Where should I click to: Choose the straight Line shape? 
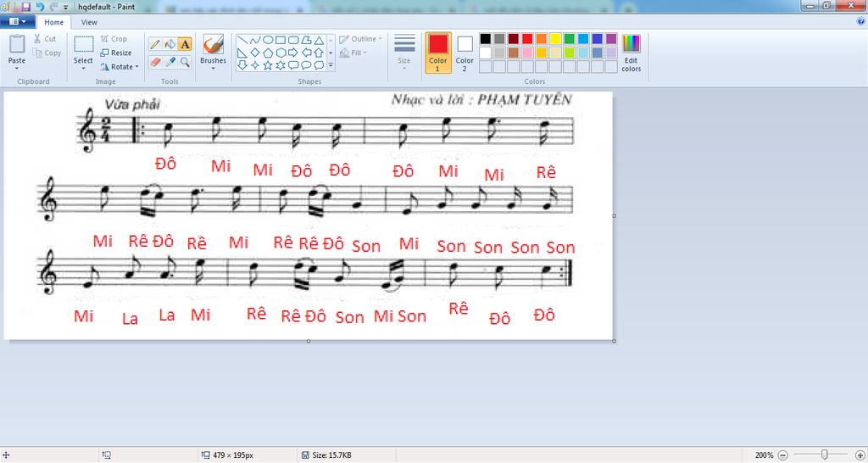pyautogui.click(x=242, y=41)
